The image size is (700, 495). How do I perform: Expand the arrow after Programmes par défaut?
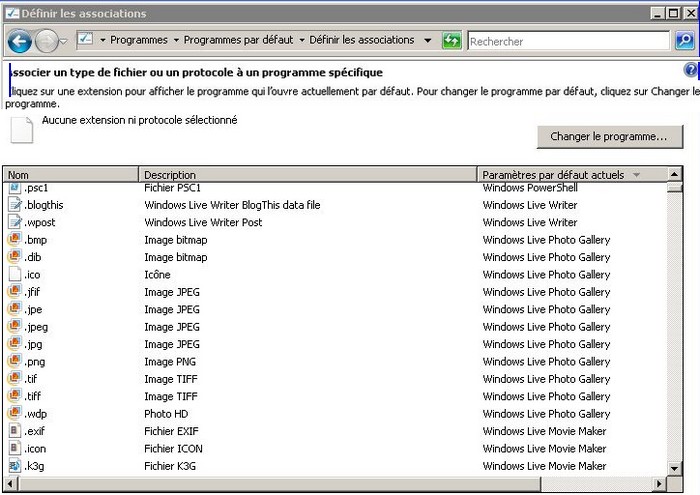click(302, 40)
